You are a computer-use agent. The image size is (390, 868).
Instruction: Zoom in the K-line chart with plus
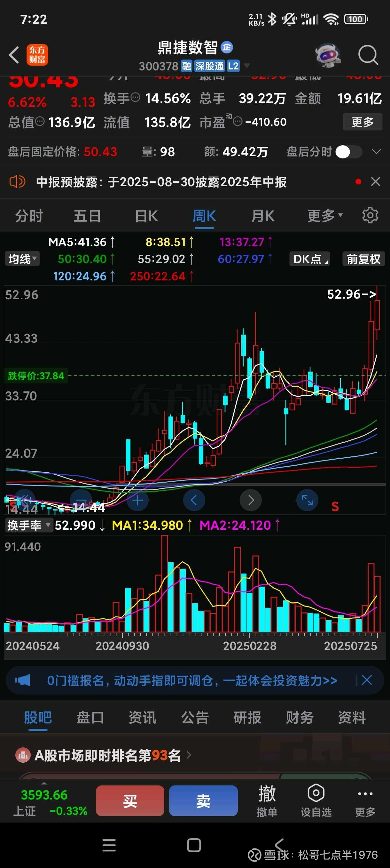tap(137, 500)
